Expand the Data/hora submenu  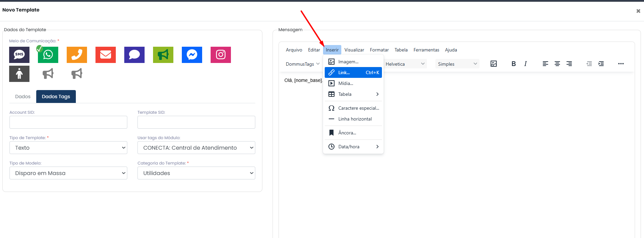pos(353,147)
